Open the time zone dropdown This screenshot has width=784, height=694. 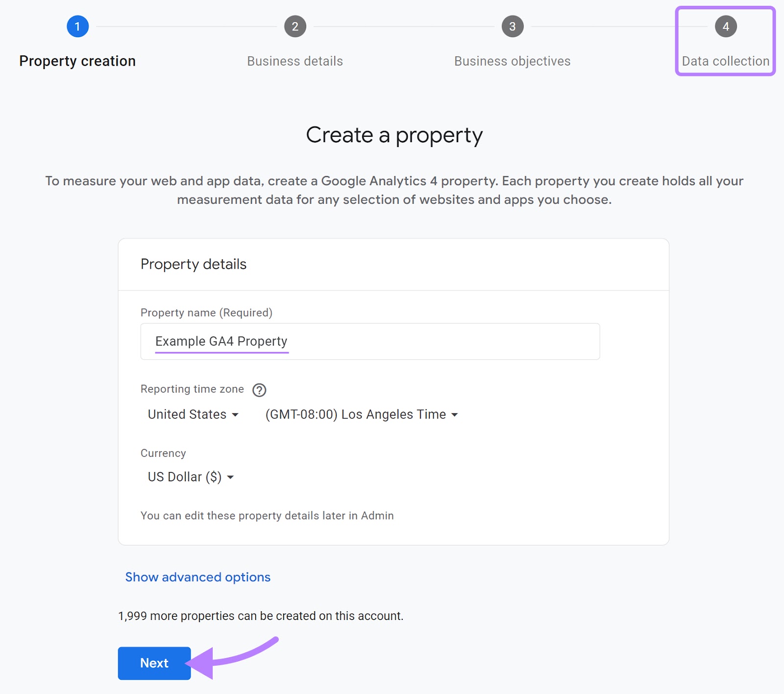coord(361,415)
